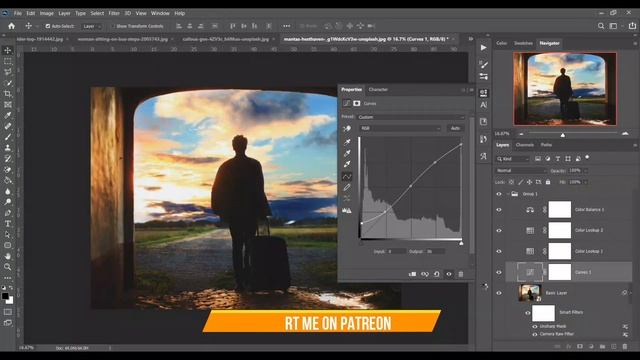Viewport: 640px width, 360px height.
Task: Select the Rectangular Marquee tool
Action: coord(8,61)
